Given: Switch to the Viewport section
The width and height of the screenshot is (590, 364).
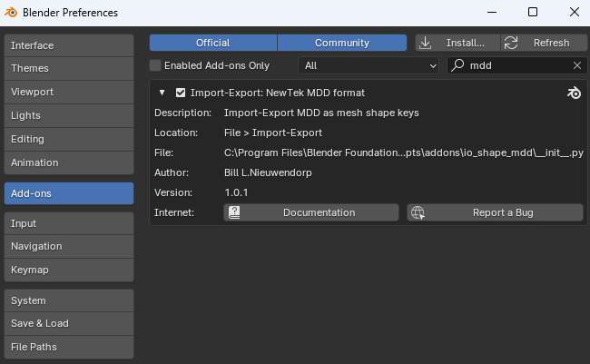Looking at the screenshot, I should (x=69, y=92).
